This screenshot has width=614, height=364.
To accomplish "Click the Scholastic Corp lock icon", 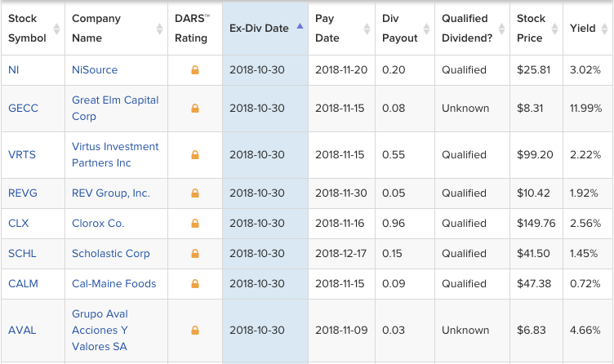I will click(195, 254).
